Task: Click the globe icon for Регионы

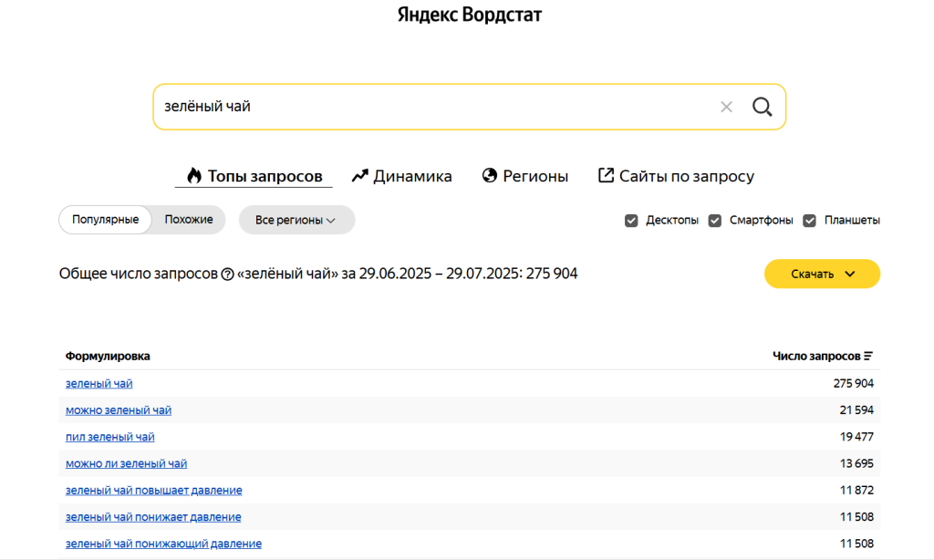Action: (490, 176)
